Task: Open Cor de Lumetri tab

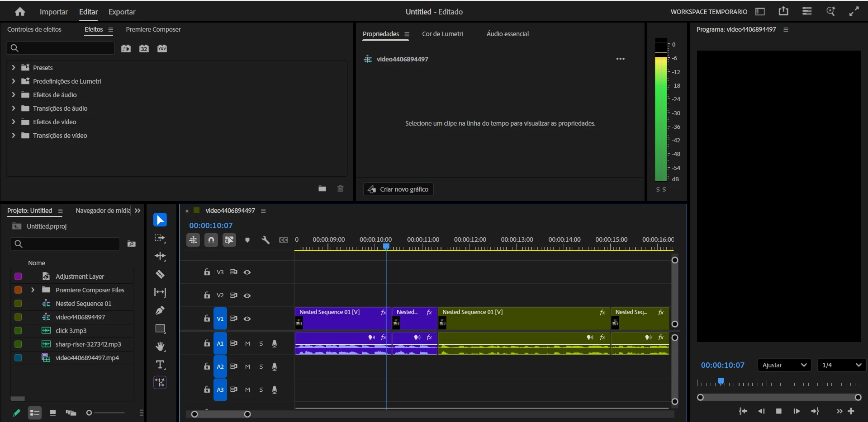Action: tap(442, 34)
